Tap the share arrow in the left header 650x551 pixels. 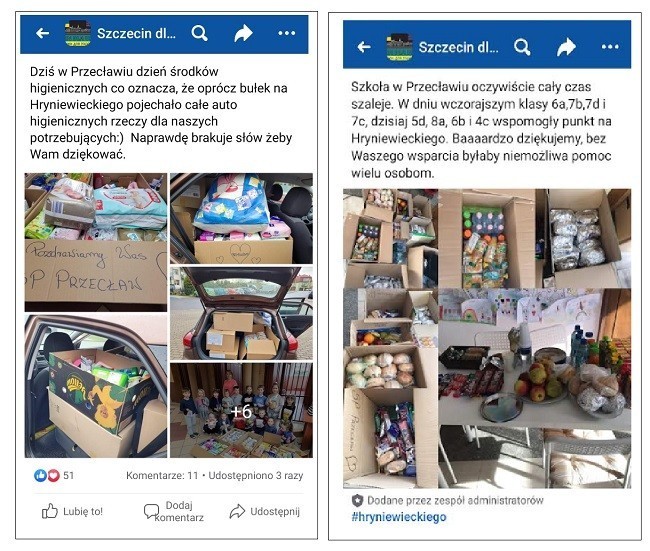243,33
